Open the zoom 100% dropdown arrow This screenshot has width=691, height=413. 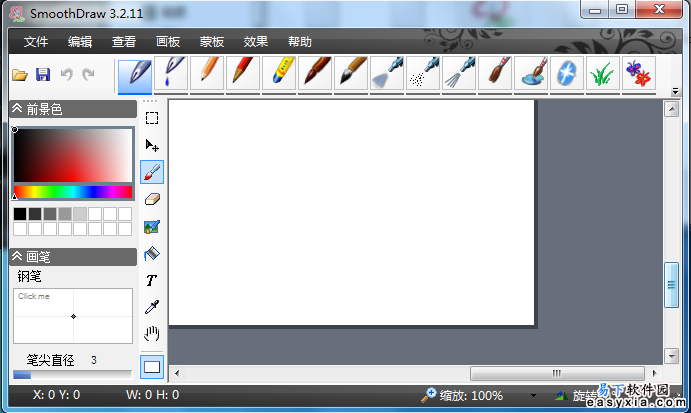[533, 395]
